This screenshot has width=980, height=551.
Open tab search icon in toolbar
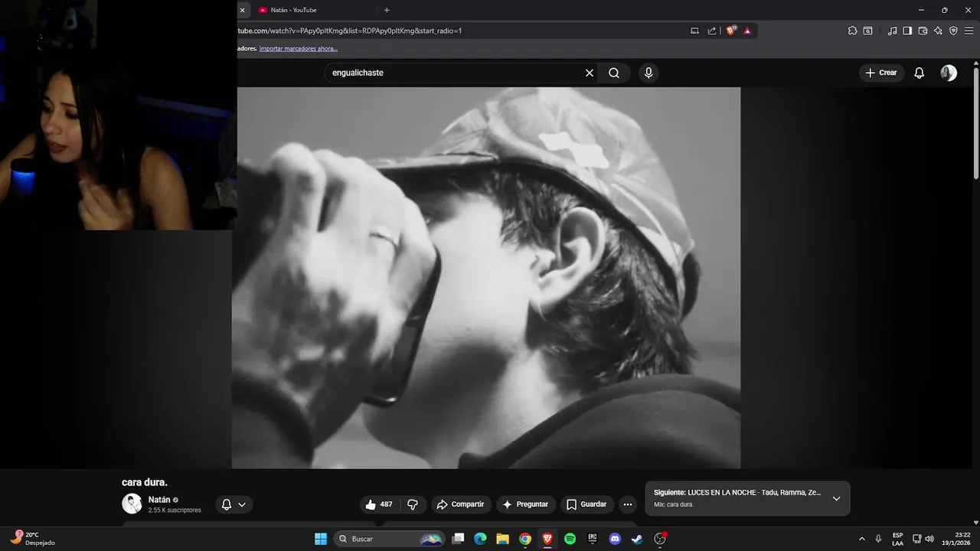click(867, 31)
